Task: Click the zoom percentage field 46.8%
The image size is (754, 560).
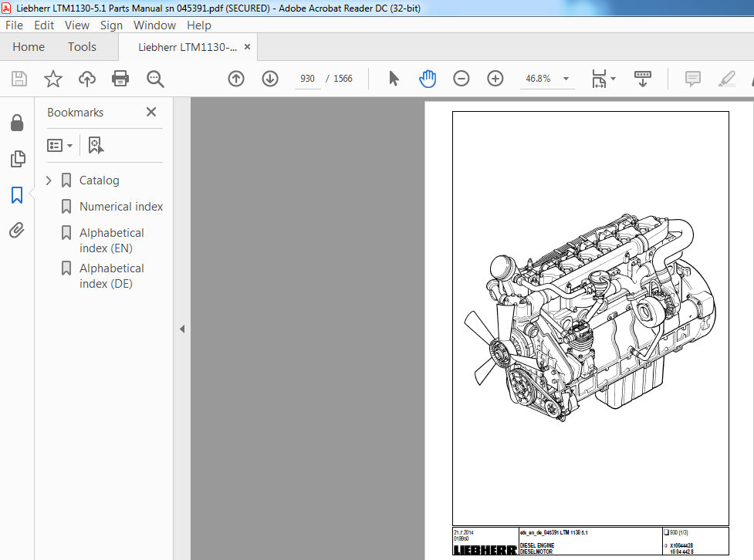Action: tap(538, 79)
